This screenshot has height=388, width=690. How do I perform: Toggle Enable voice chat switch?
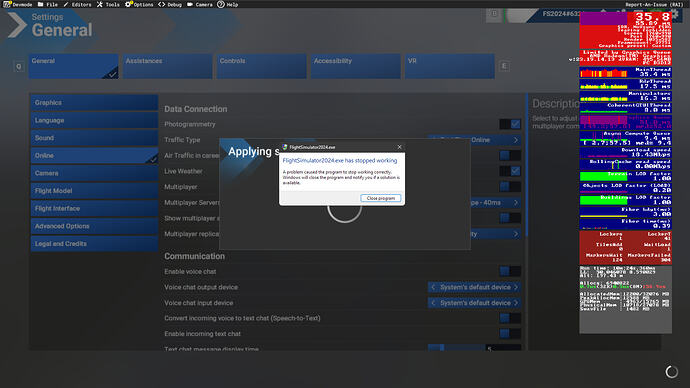(x=510, y=271)
